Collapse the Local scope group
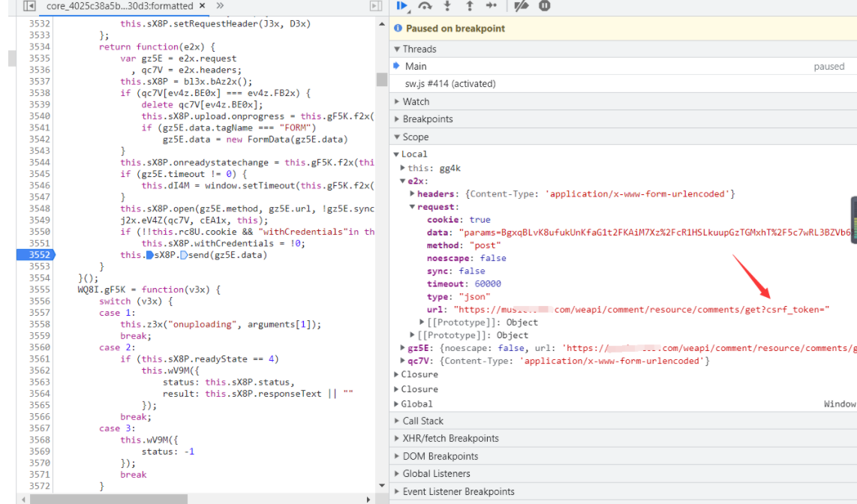 396,154
